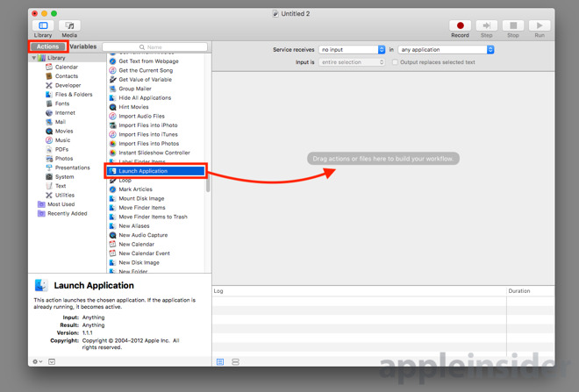Open the any application dropdown
Image resolution: width=579 pixels, height=392 pixels.
point(446,49)
